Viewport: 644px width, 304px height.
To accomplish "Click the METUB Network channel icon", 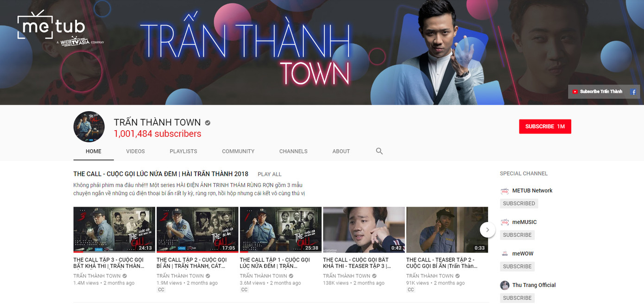I will 505,191.
